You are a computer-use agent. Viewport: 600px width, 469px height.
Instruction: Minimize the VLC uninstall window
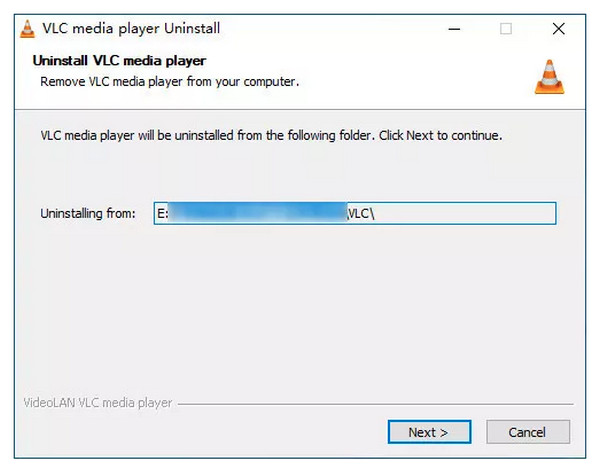click(x=454, y=29)
